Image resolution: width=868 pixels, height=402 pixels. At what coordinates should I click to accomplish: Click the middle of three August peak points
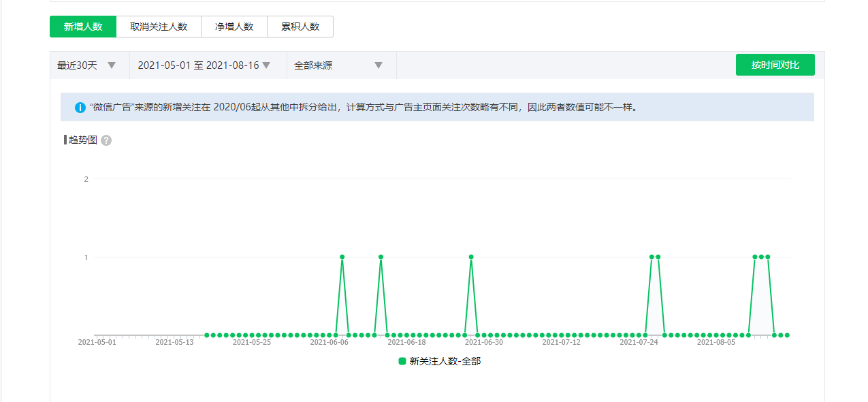[x=761, y=257]
